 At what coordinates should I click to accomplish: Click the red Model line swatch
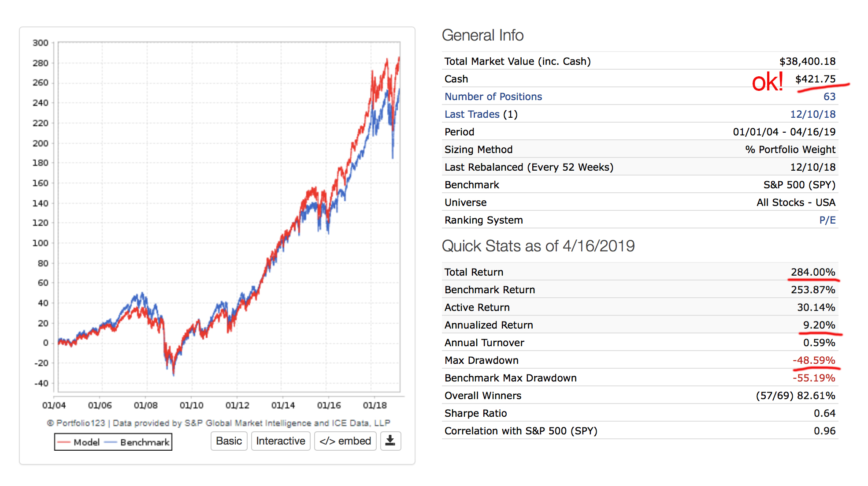(64, 442)
